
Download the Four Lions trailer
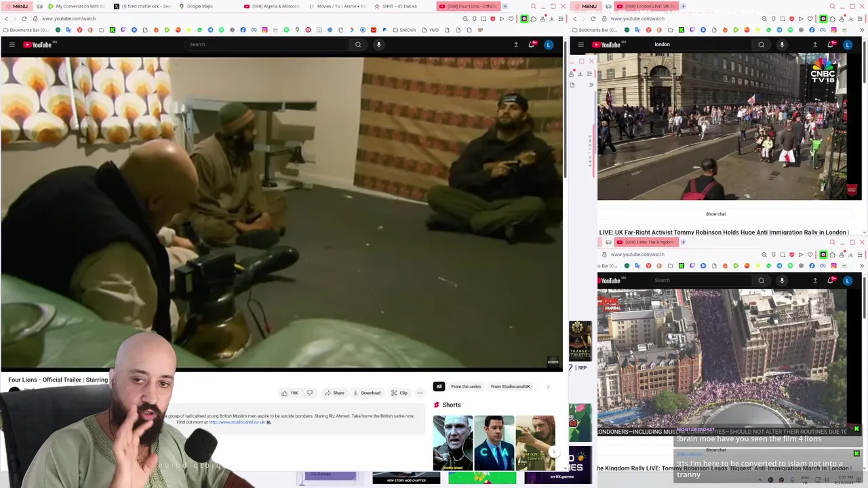(367, 393)
